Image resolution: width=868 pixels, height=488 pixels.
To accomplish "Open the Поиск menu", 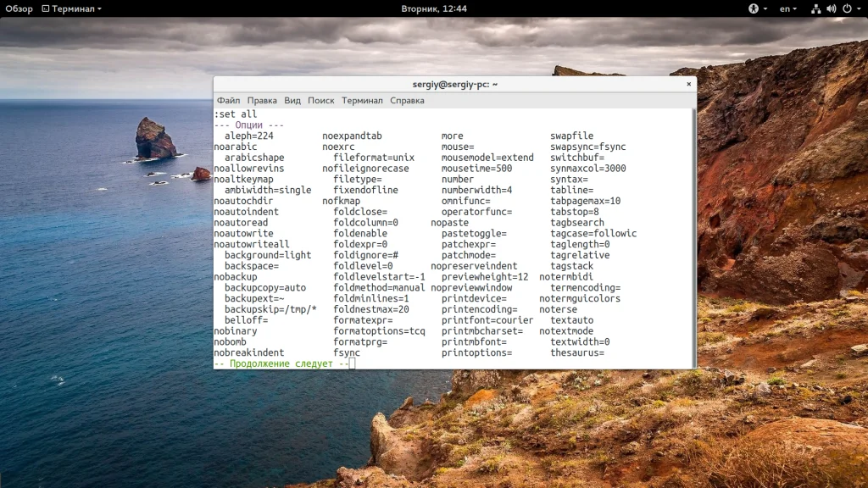I will click(x=321, y=100).
